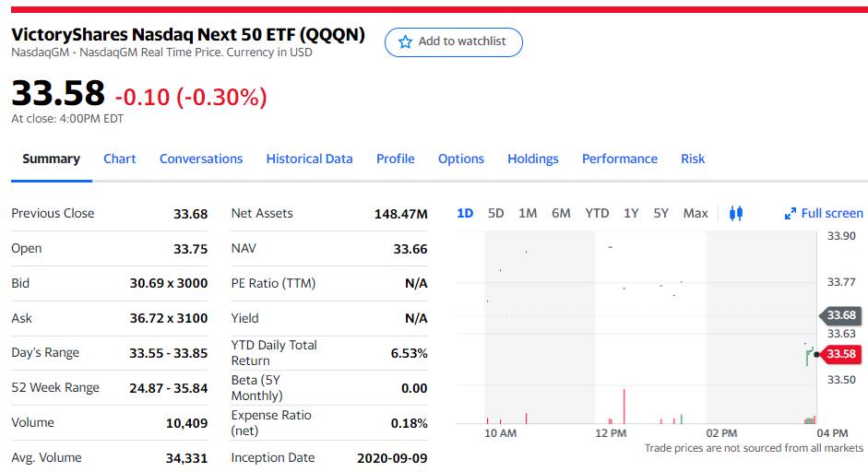Click the 12 PM chart axis label
868x472 pixels.
612,433
